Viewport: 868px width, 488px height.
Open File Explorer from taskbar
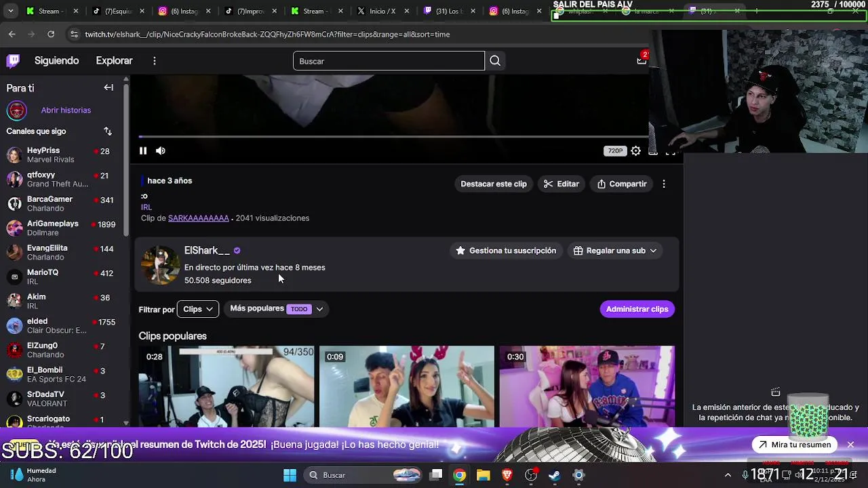point(483,475)
